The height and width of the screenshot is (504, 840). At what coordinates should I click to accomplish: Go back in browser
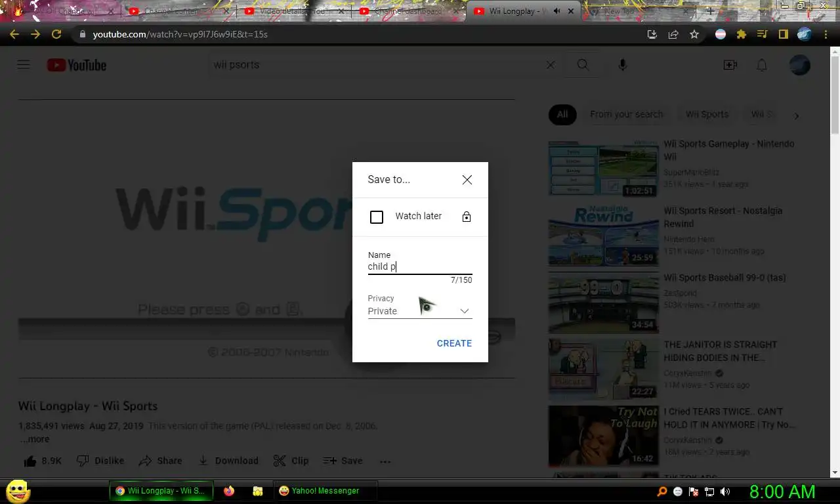point(14,34)
